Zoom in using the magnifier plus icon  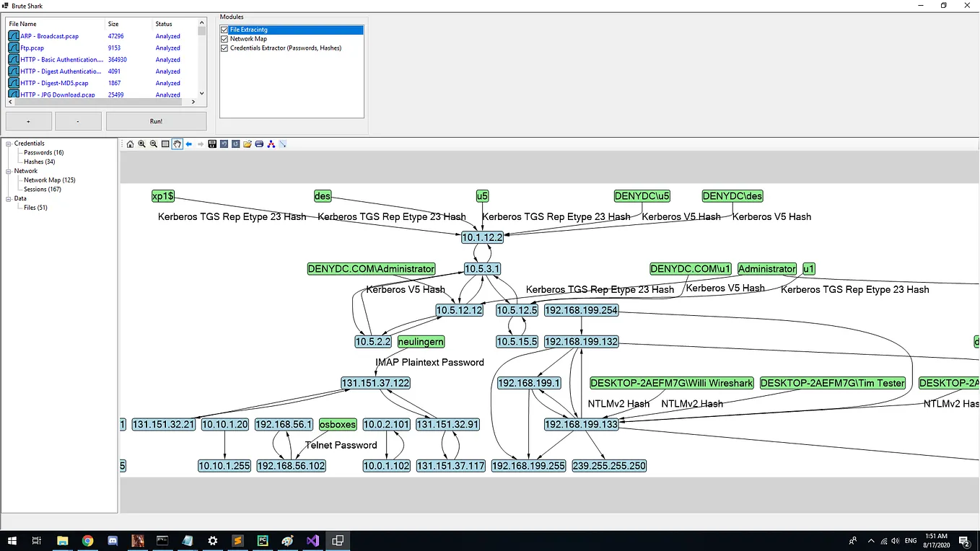coord(141,144)
